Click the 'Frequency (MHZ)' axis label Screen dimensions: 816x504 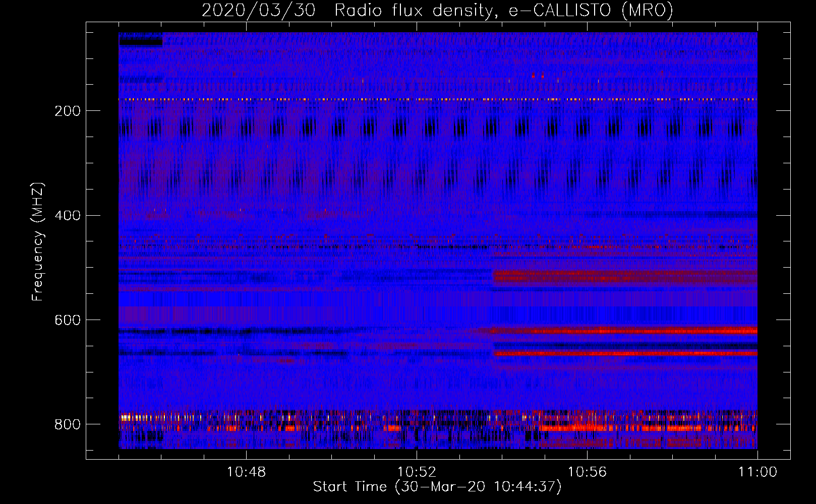point(38,241)
